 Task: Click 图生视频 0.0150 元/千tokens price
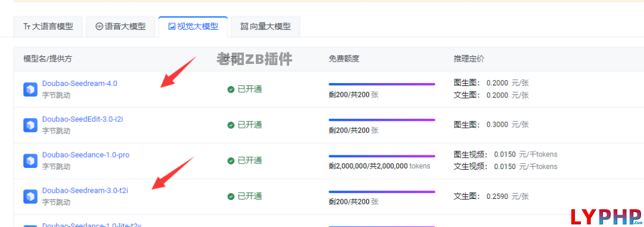[506, 155]
